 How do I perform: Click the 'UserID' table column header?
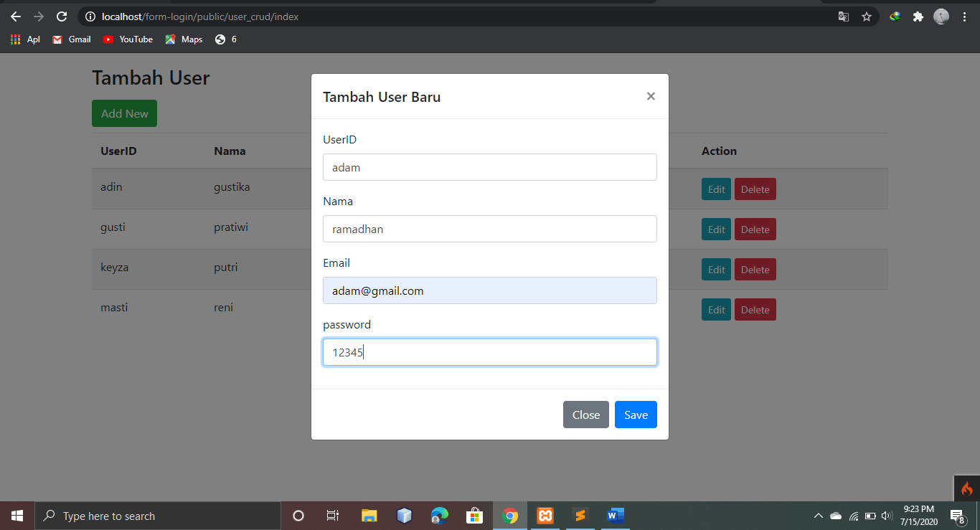click(118, 151)
